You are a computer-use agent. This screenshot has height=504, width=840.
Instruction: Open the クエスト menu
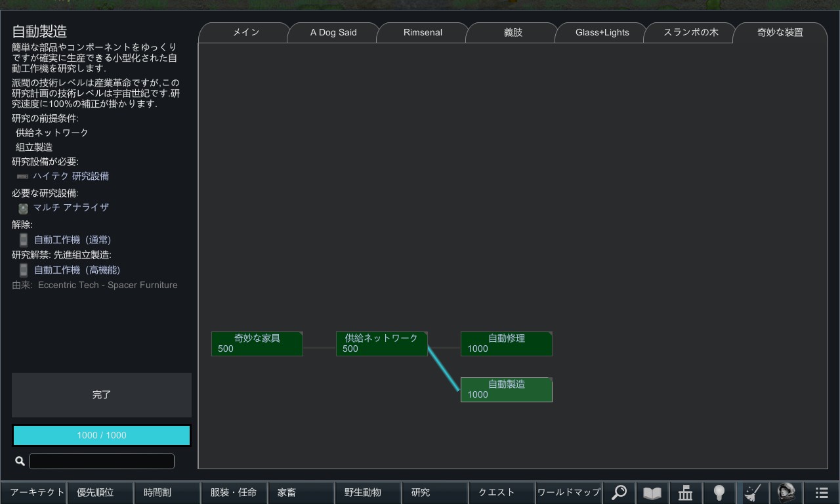click(x=502, y=492)
